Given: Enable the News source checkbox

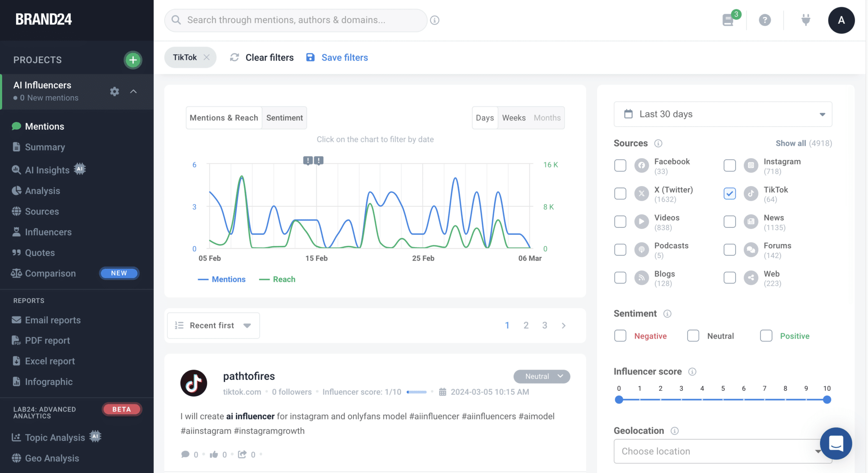Looking at the screenshot, I should 729,222.
